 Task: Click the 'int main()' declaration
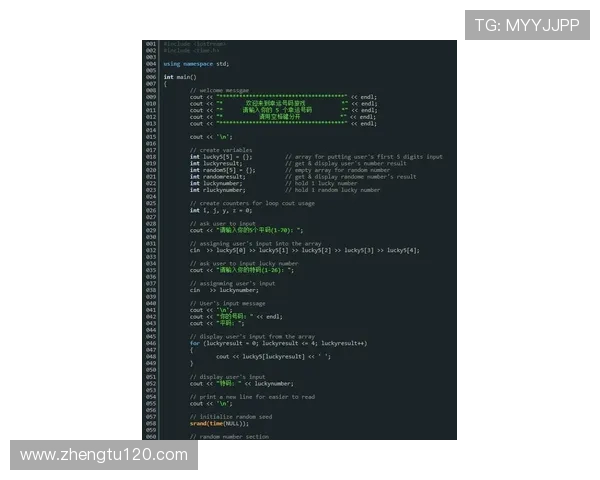(x=180, y=77)
